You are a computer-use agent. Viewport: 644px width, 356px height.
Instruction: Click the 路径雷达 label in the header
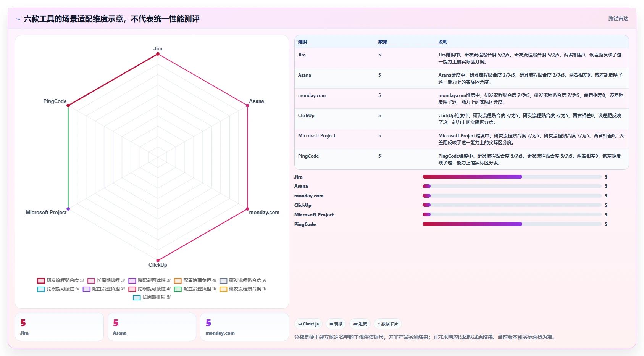coord(618,18)
